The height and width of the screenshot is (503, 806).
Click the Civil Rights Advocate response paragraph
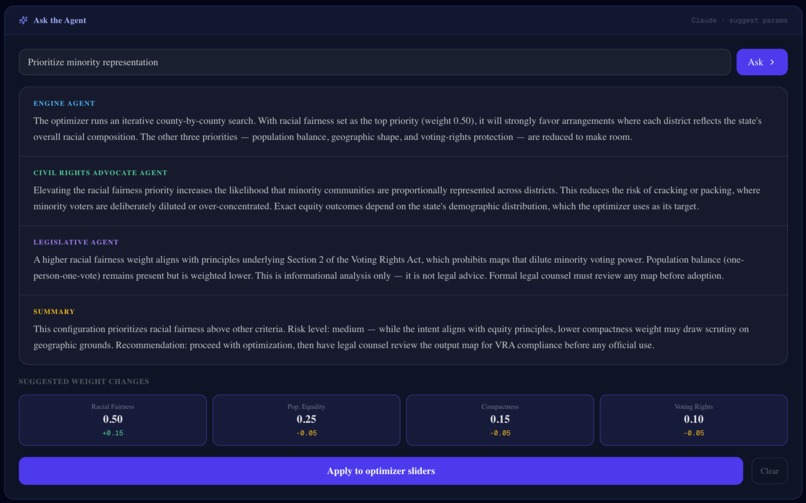point(396,198)
